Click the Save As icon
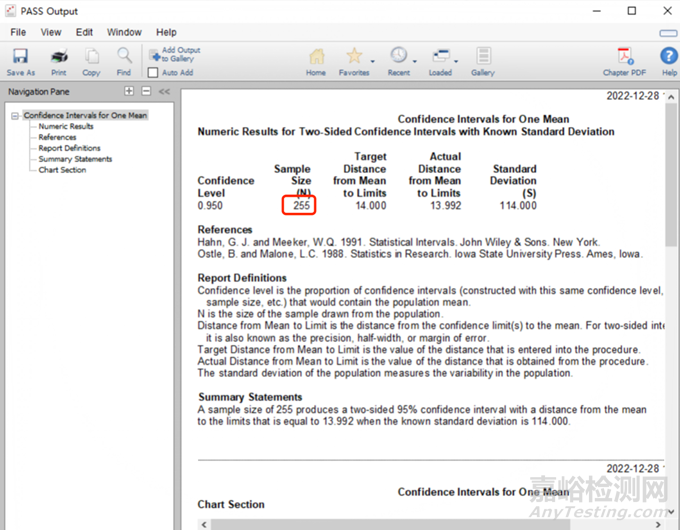The image size is (680, 530). [20, 58]
